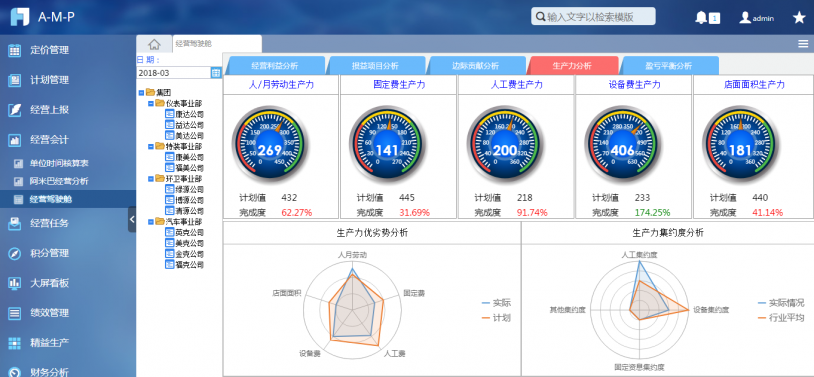Click the 经营任务 sidebar icon
This screenshot has height=377, width=814.
pos(15,223)
